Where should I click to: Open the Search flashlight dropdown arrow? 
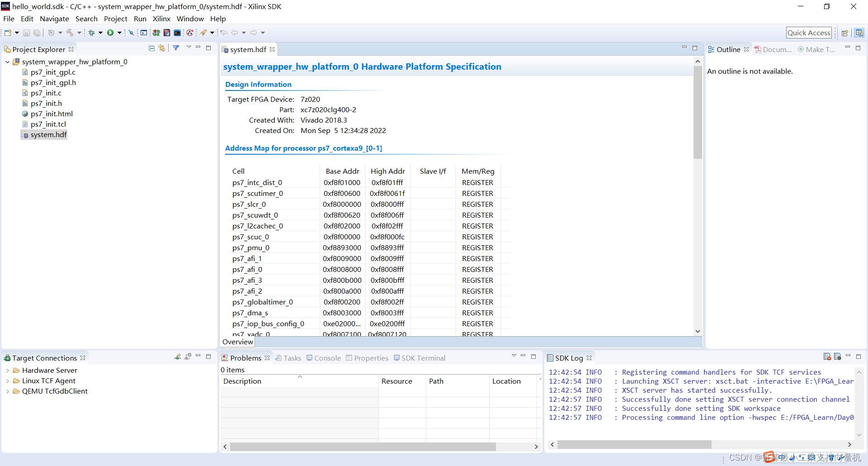point(212,33)
